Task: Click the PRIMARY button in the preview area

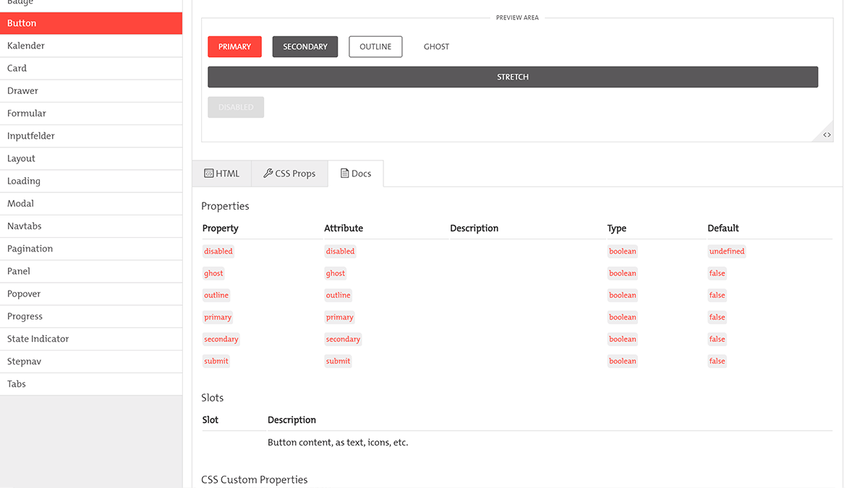Action: 234,46
